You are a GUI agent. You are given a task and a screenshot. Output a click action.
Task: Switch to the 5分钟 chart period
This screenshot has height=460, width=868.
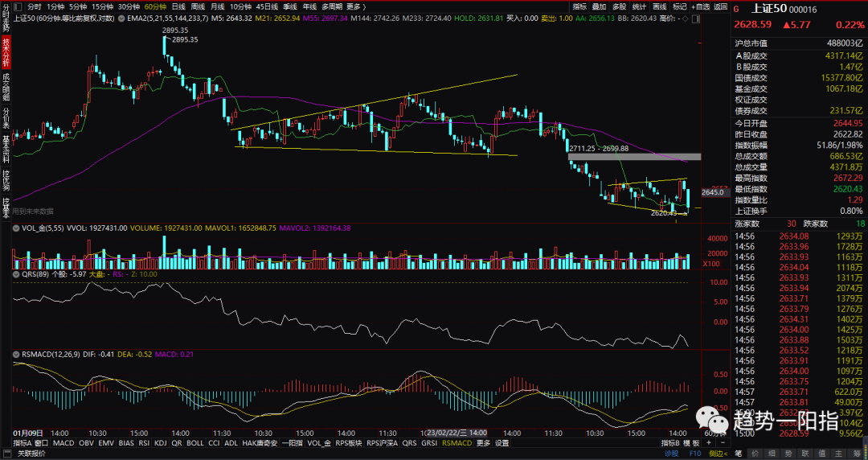pyautogui.click(x=77, y=6)
